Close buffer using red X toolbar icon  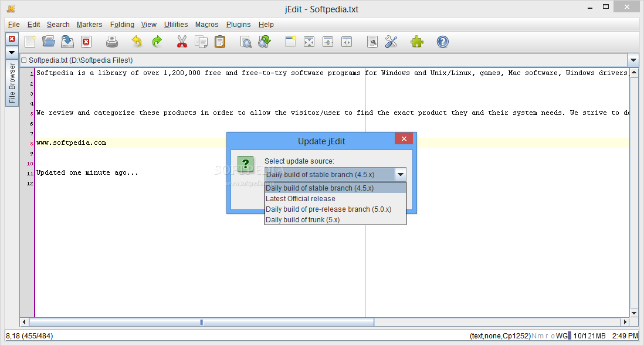[x=86, y=42]
